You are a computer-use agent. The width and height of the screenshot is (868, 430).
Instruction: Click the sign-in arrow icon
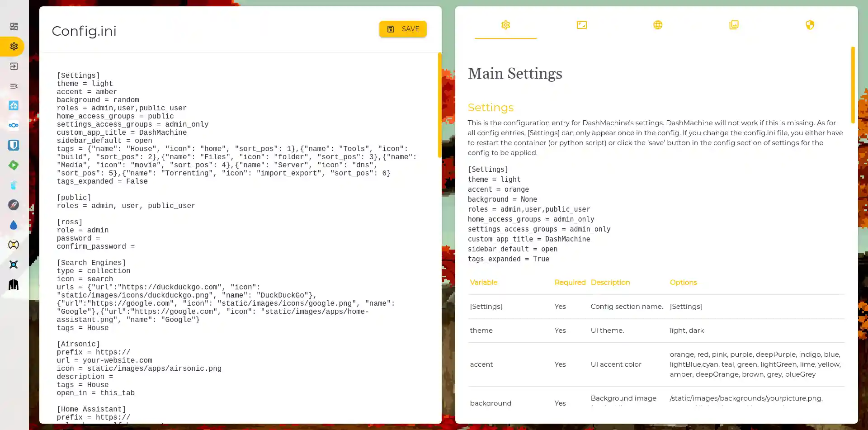(x=14, y=66)
